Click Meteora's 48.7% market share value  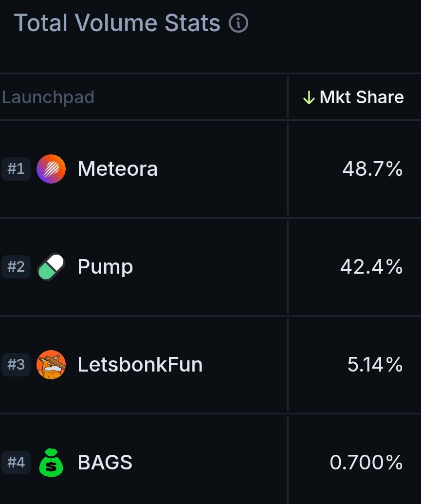point(372,169)
